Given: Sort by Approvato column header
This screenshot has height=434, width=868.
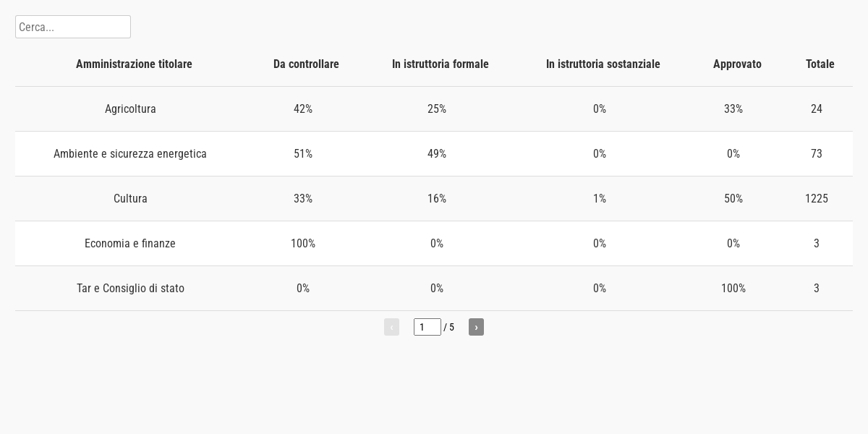Looking at the screenshot, I should click(x=737, y=64).
